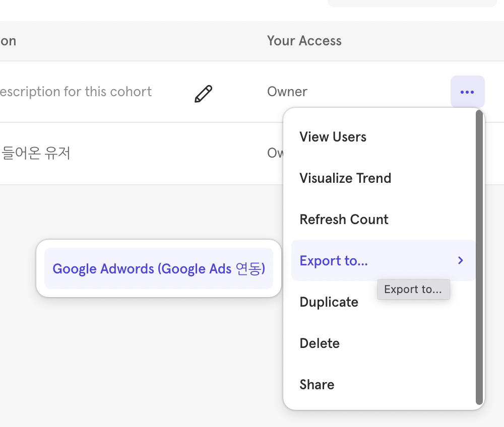Select Refresh Count for the cohort
504x427 pixels.
click(344, 219)
